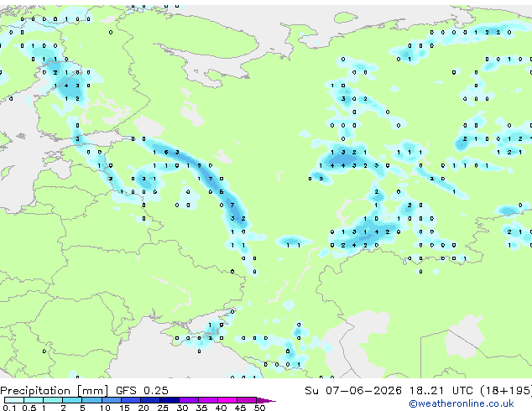The width and height of the screenshot is (532, 411).
Task: Click the '(18+195)' forecast offset text
Action: pyautogui.click(x=506, y=391)
